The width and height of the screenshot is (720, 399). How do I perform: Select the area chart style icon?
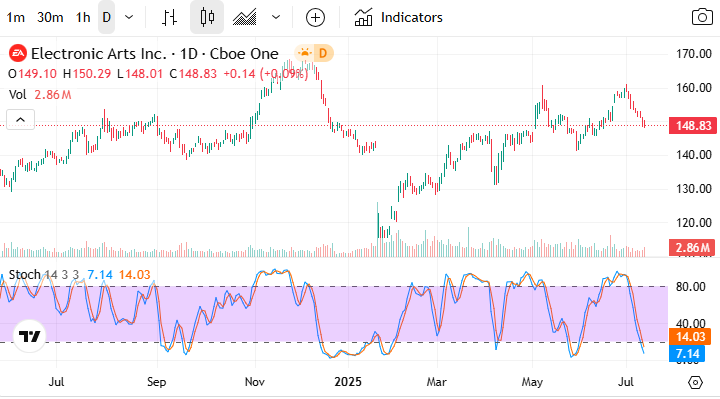tap(244, 17)
